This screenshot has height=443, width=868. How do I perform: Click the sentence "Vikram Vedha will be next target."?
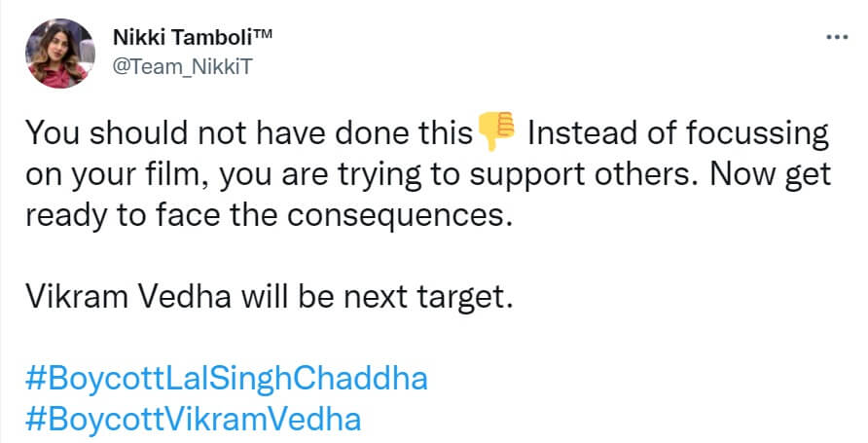[267, 297]
